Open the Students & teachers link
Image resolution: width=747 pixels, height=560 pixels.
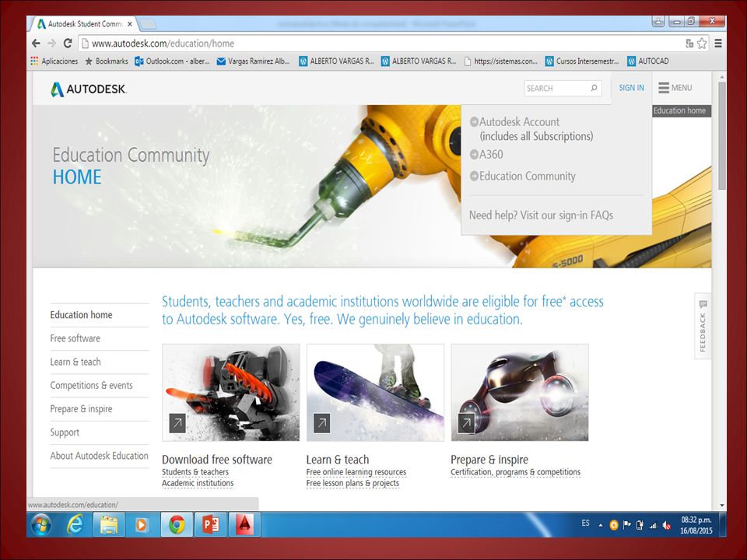(195, 472)
